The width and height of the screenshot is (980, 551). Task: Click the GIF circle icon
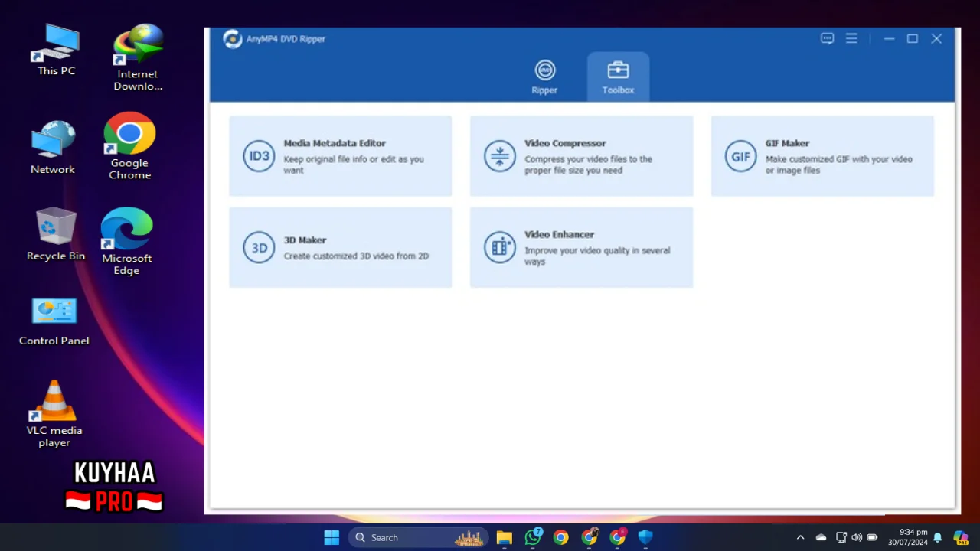point(740,156)
